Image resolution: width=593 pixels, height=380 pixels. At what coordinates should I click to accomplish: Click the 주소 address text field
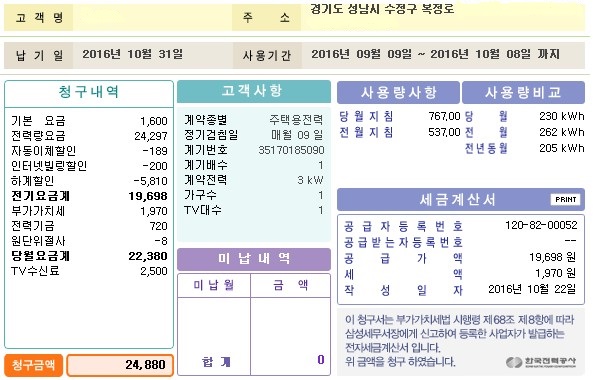point(443,17)
